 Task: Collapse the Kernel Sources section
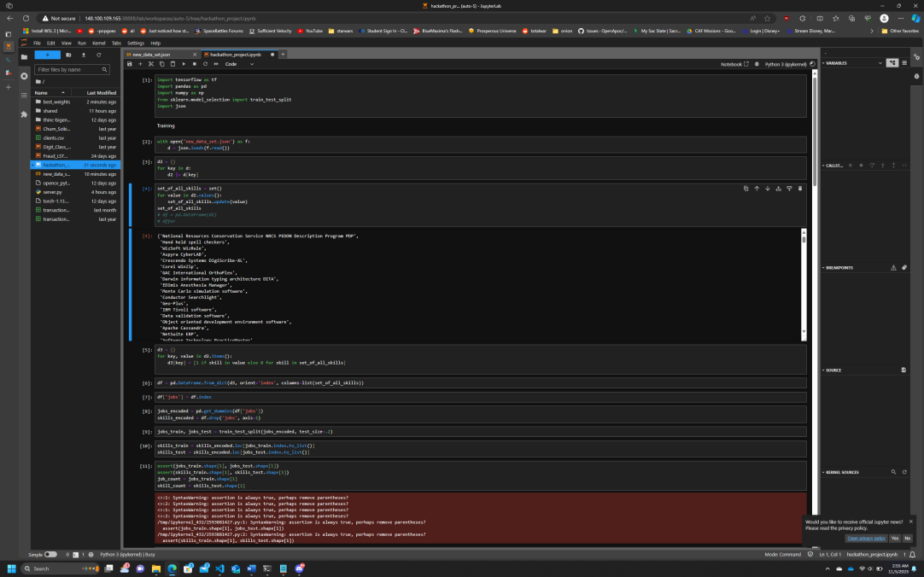coord(841,472)
